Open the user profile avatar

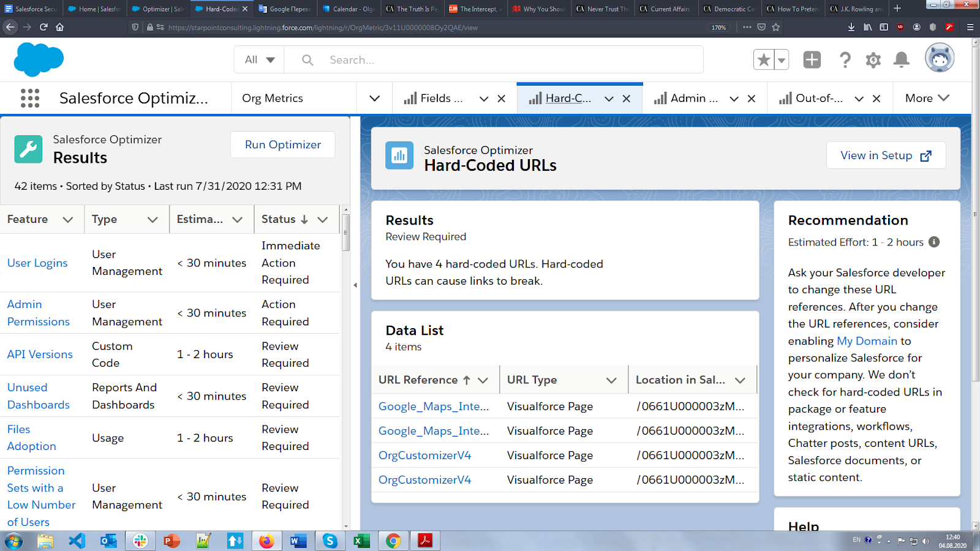pyautogui.click(x=940, y=59)
